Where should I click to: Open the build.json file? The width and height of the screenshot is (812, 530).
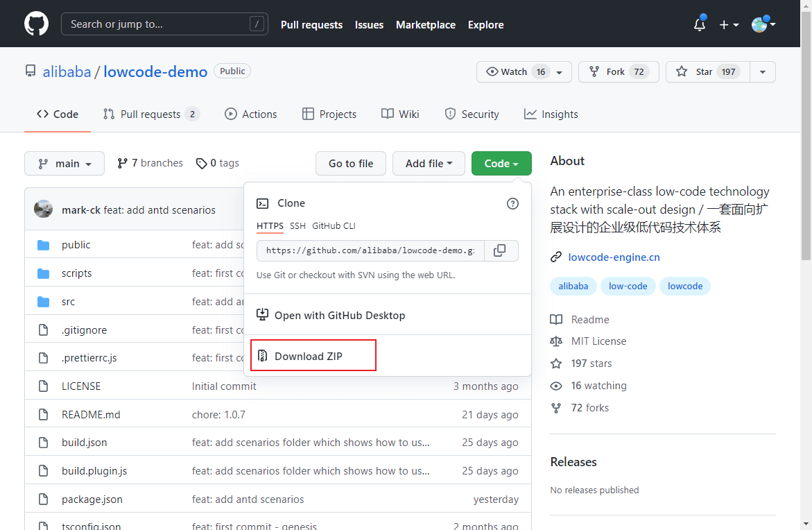point(85,443)
